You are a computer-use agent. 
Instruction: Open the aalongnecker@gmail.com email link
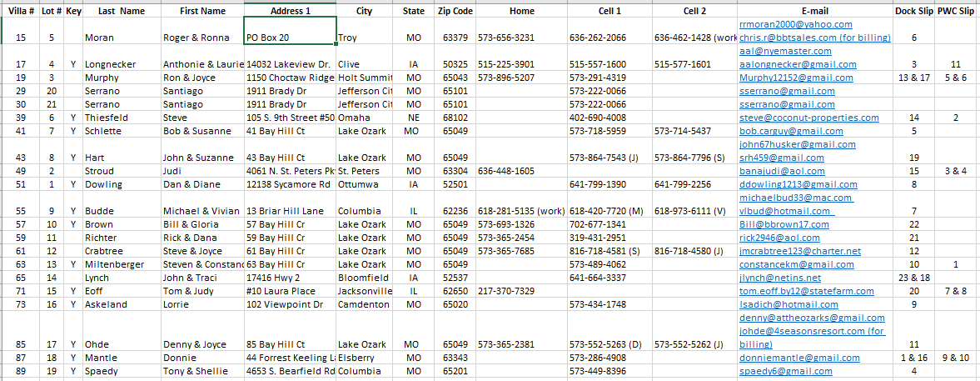click(798, 64)
